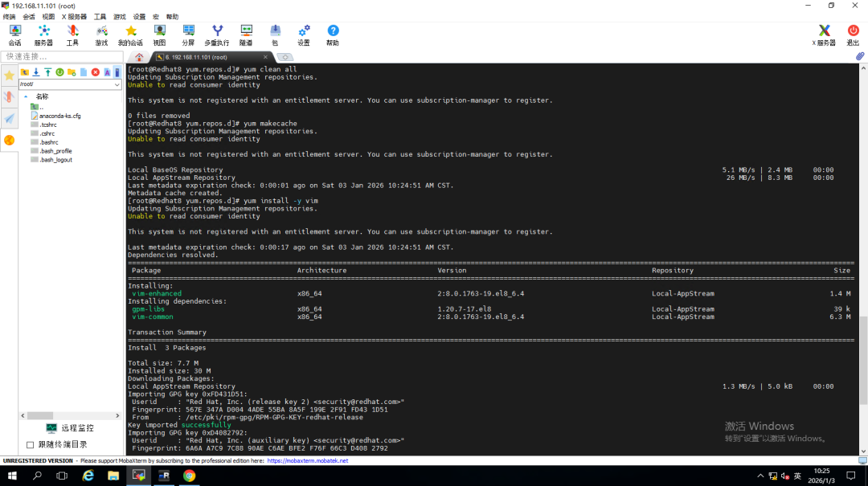Screen dimensions: 868x486
Task: Click the 'A' text/ASCII mode icon in SFTP toolbar
Action: (108, 72)
